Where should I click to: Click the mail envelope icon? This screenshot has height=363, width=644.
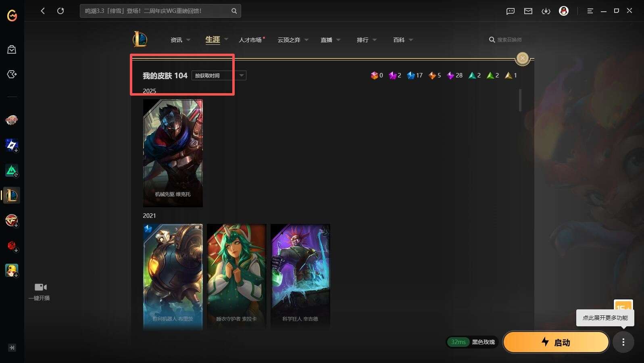pyautogui.click(x=528, y=11)
